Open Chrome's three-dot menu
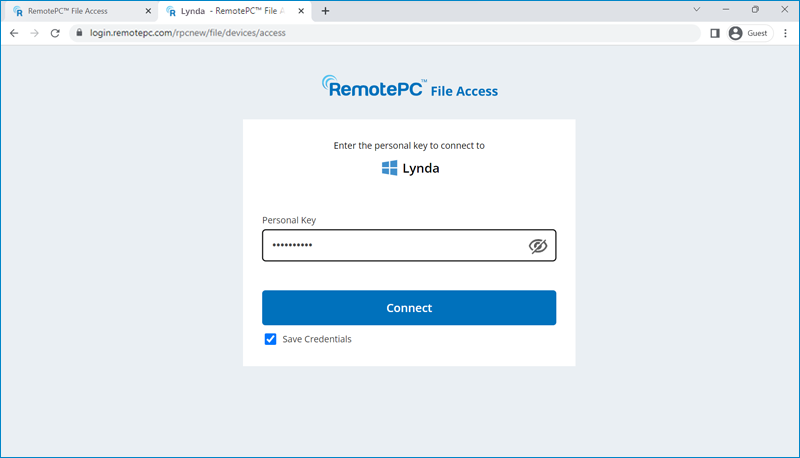This screenshot has height=458, width=800. (785, 33)
